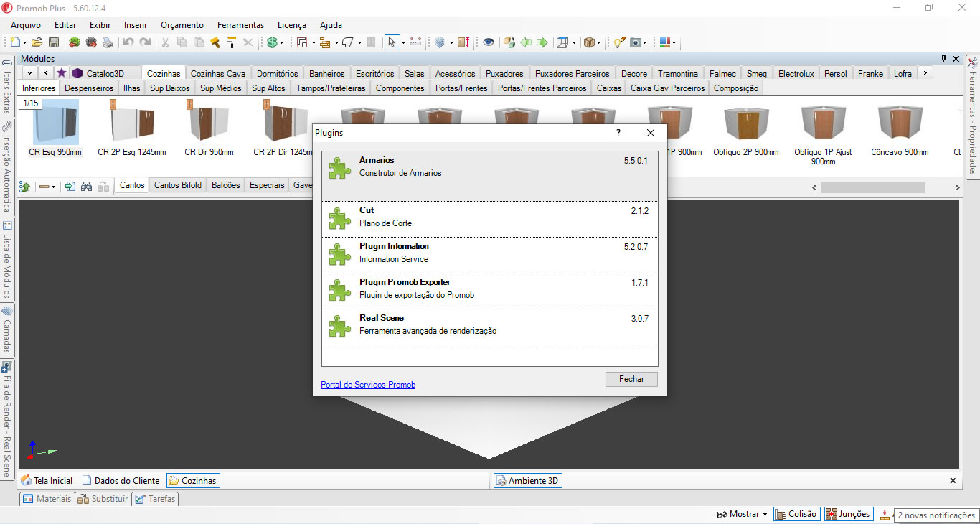Click the favorites star icon
980x524 pixels.
pos(62,73)
